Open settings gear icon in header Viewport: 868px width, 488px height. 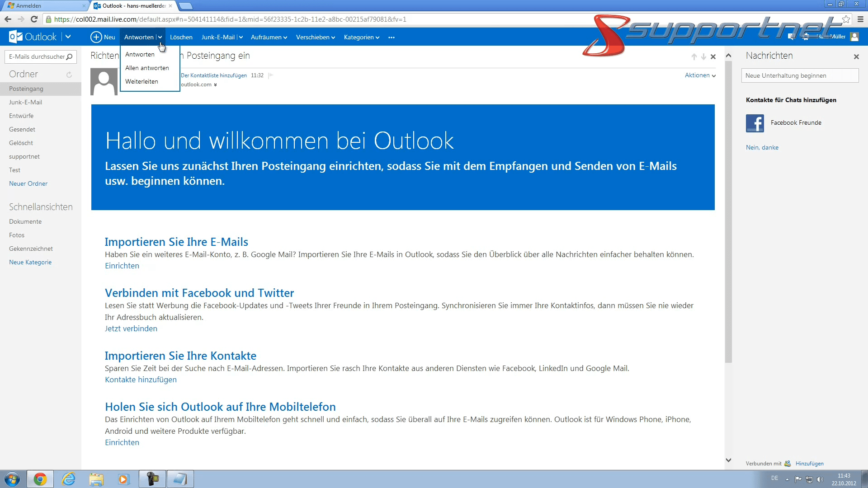point(806,37)
